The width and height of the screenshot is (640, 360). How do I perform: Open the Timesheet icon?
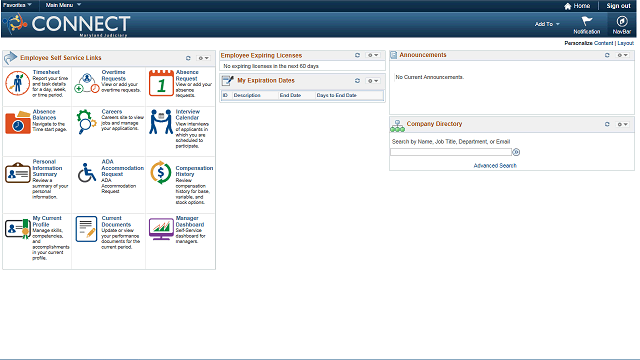coord(17,83)
